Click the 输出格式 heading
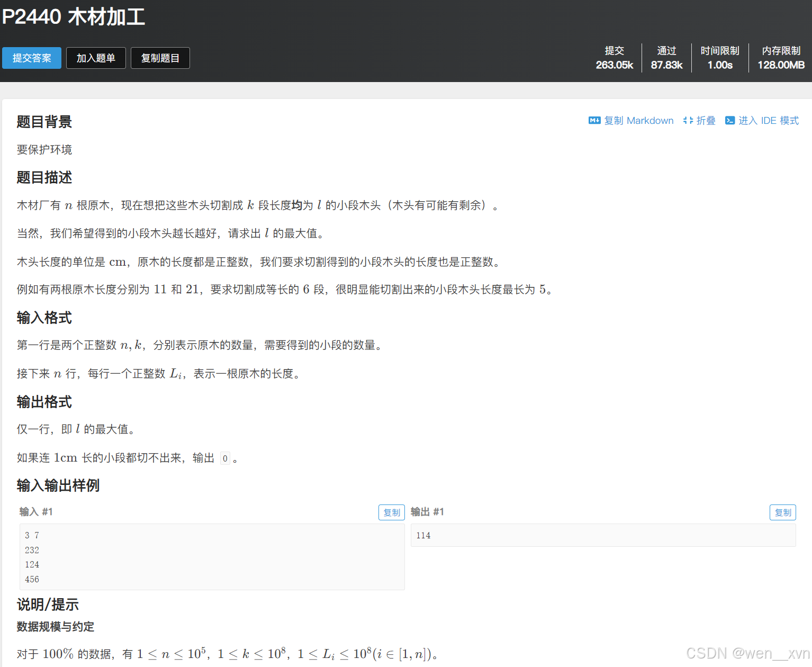The width and height of the screenshot is (812, 667). click(44, 402)
